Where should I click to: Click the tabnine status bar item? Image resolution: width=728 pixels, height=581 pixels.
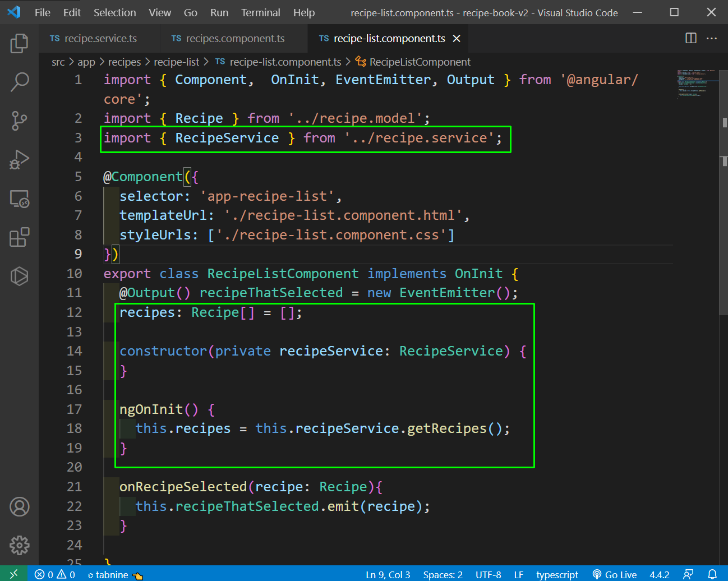114,575
